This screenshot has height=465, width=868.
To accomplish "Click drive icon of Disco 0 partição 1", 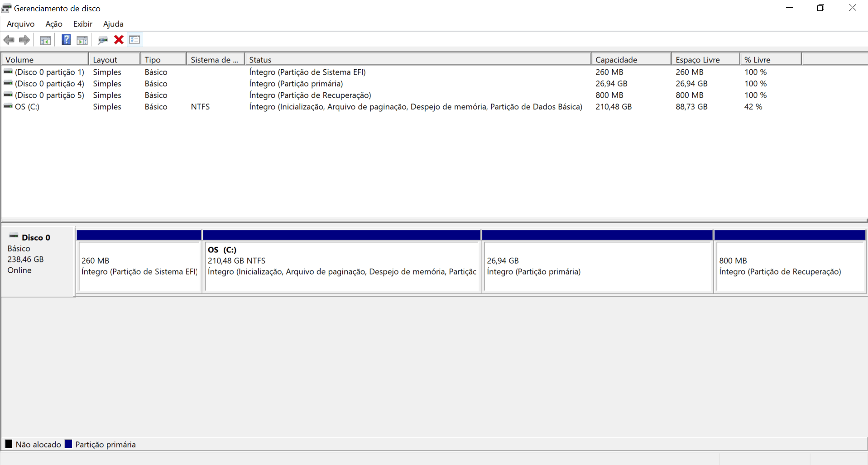I will 8,71.
